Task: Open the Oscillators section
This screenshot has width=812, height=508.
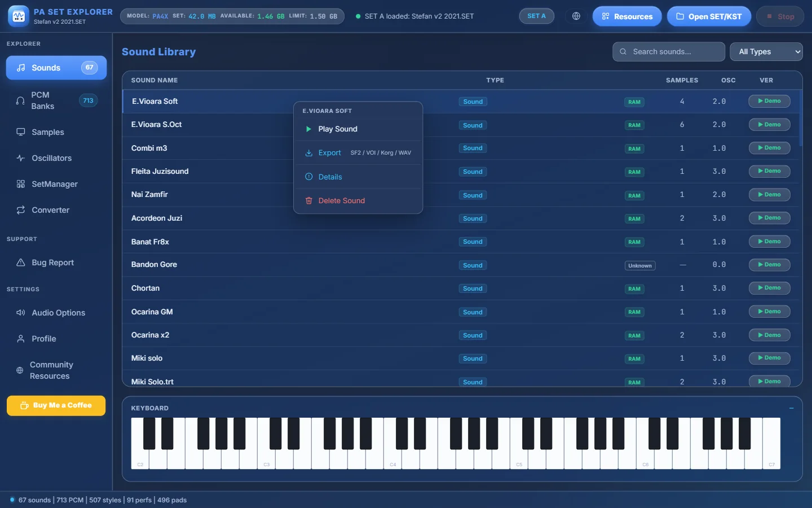Action: point(56,158)
